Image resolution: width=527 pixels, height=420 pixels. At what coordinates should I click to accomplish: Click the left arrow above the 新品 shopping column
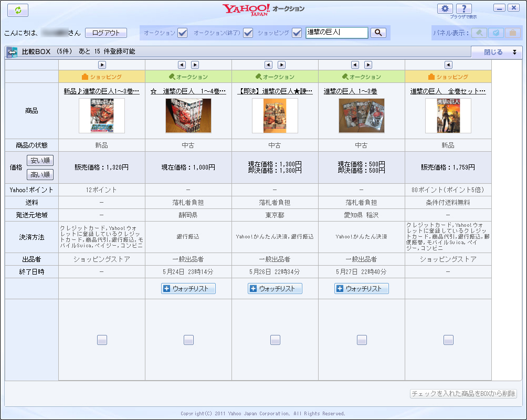click(x=448, y=65)
